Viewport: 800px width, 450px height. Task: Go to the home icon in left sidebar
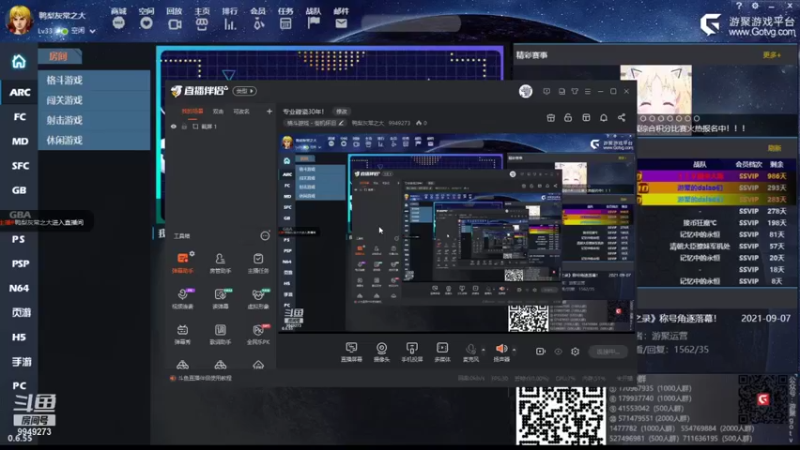[x=19, y=62]
